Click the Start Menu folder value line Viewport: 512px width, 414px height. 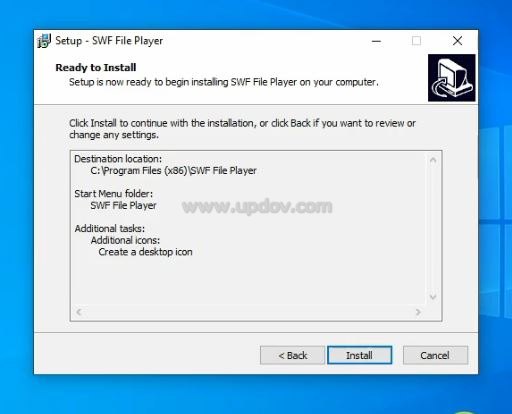pyautogui.click(x=123, y=205)
